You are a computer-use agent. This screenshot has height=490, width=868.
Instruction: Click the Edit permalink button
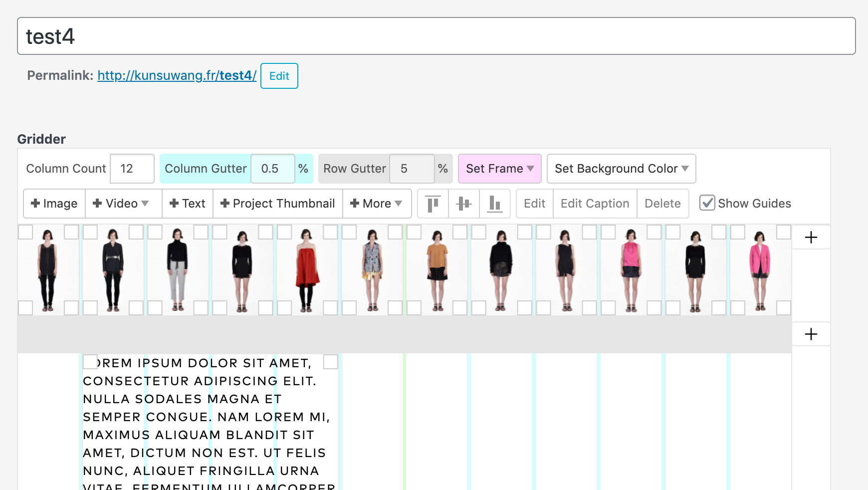click(x=279, y=76)
